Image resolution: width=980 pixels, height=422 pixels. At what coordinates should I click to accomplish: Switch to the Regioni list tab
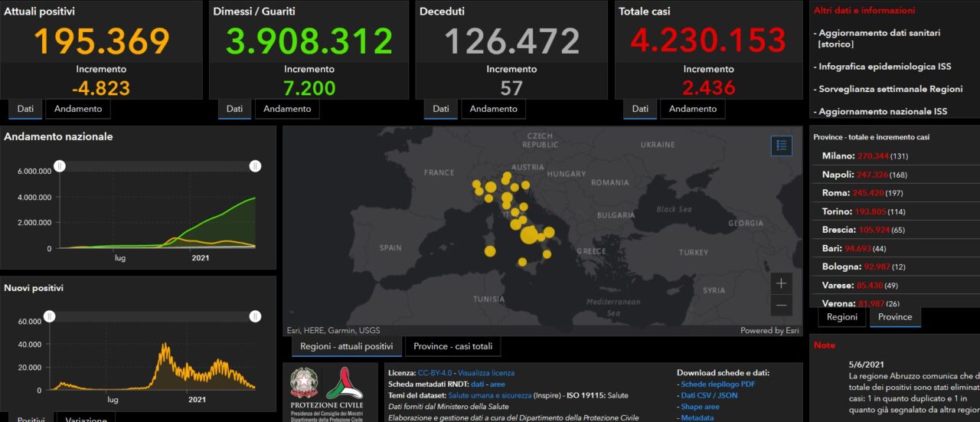(x=841, y=317)
